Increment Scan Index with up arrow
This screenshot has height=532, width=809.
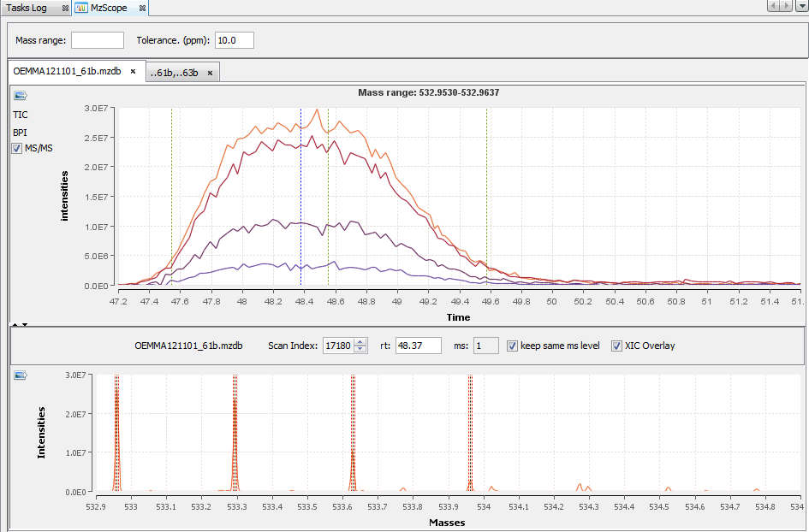pyautogui.click(x=360, y=342)
